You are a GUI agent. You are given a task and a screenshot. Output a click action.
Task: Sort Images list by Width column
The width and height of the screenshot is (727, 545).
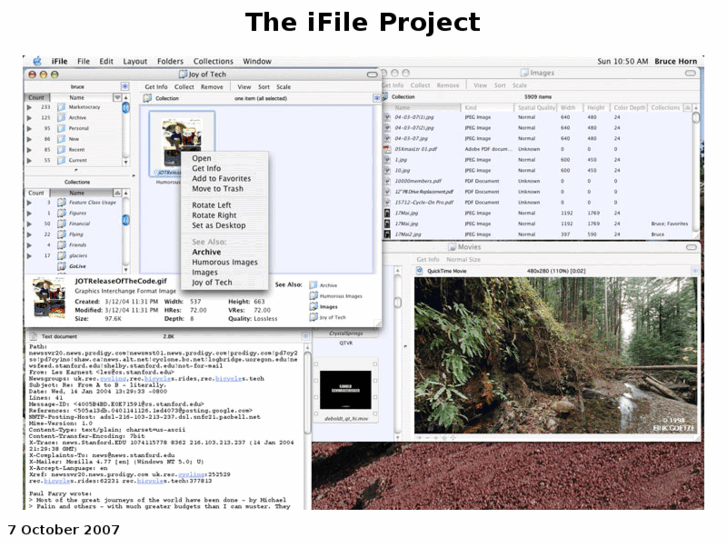coord(568,108)
